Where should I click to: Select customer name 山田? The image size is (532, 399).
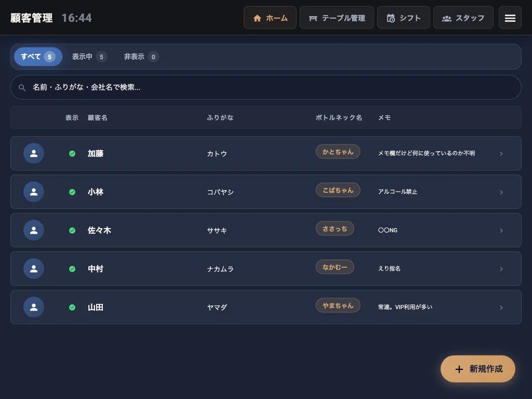[96, 308]
